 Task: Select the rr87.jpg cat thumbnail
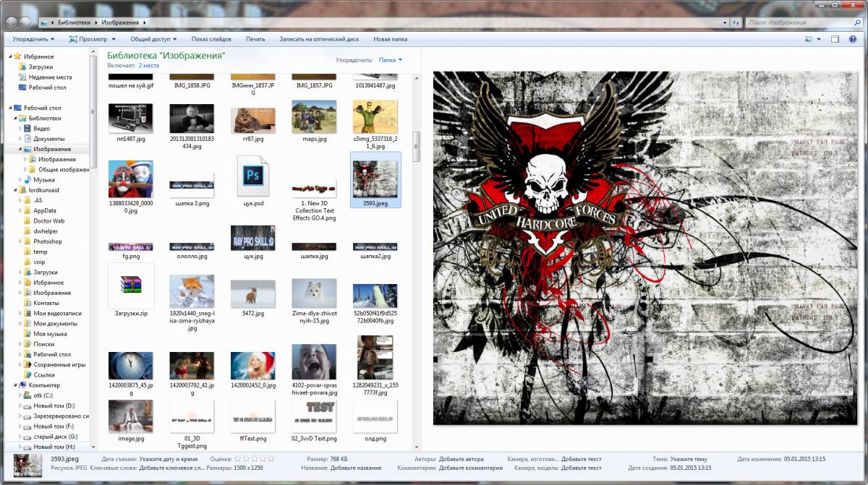pyautogui.click(x=253, y=119)
